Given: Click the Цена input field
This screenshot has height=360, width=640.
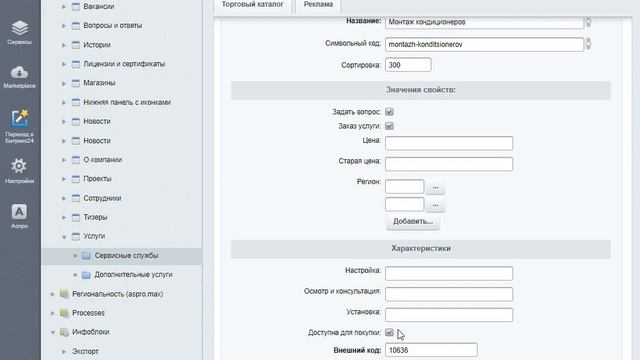Looking at the screenshot, I should click(x=449, y=143).
